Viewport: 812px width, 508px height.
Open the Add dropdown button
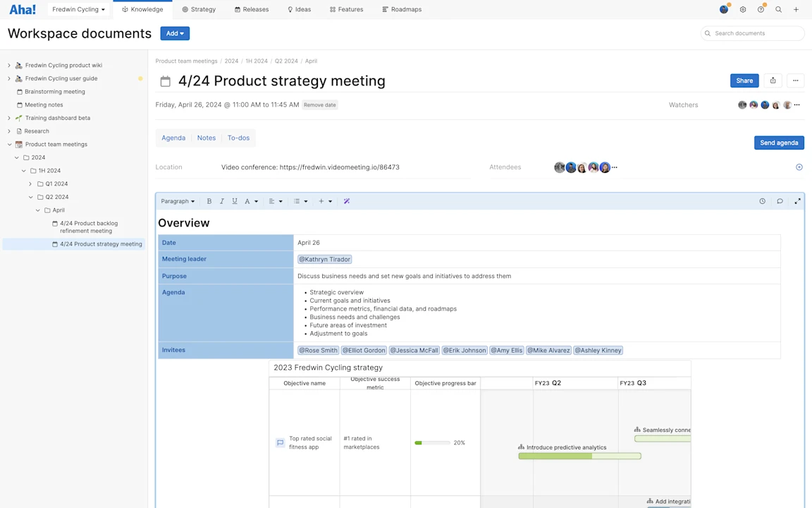point(175,33)
